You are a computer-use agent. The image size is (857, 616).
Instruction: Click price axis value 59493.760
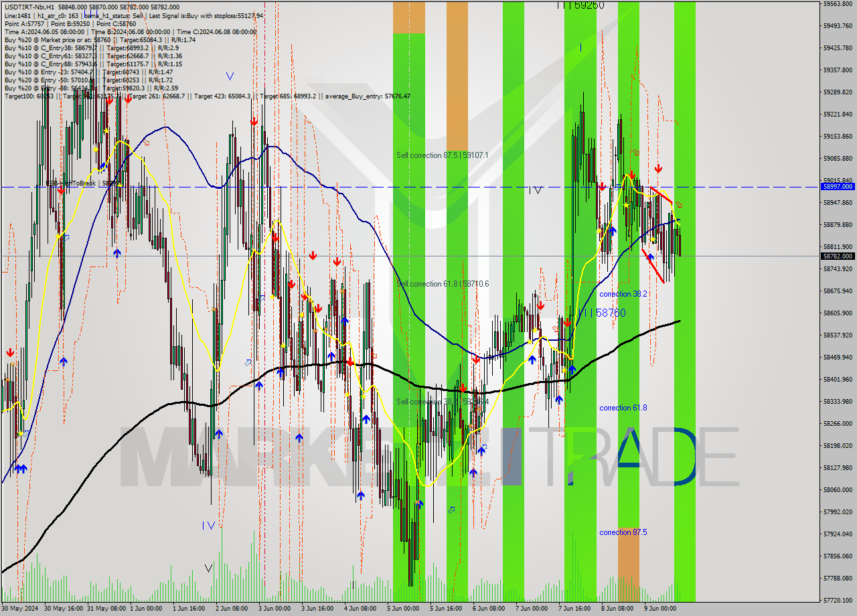pyautogui.click(x=838, y=25)
